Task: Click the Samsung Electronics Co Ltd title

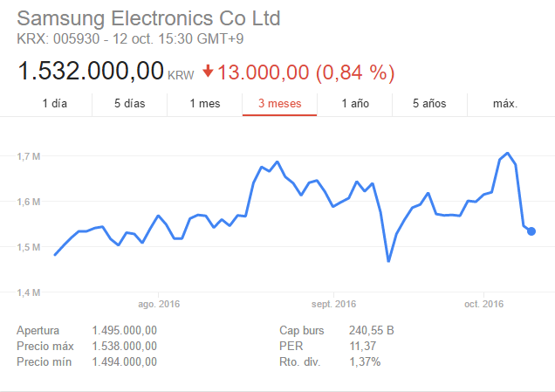Action: pos(149,18)
